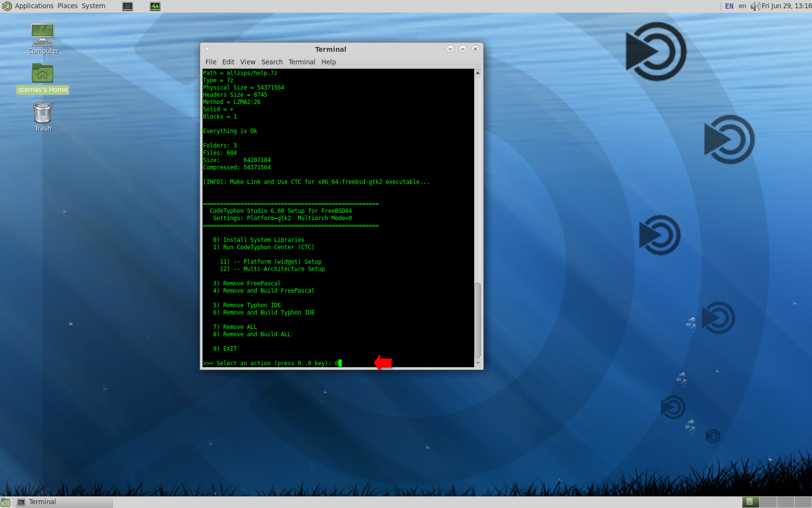
Task: Click the 'Remove ALL' line
Action: coord(235,327)
